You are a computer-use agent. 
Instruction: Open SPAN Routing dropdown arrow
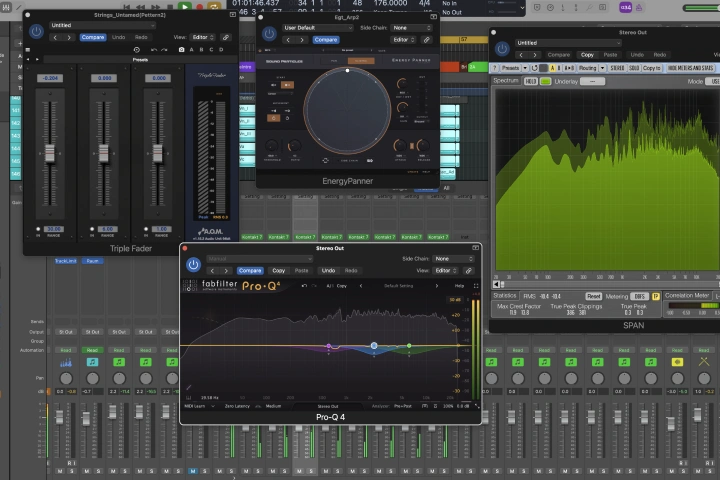(x=602, y=68)
